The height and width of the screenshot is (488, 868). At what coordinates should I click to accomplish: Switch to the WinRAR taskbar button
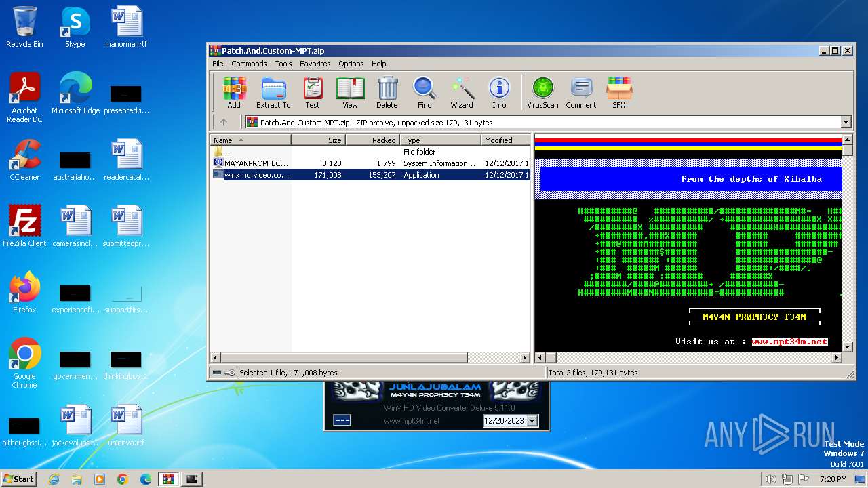click(168, 479)
